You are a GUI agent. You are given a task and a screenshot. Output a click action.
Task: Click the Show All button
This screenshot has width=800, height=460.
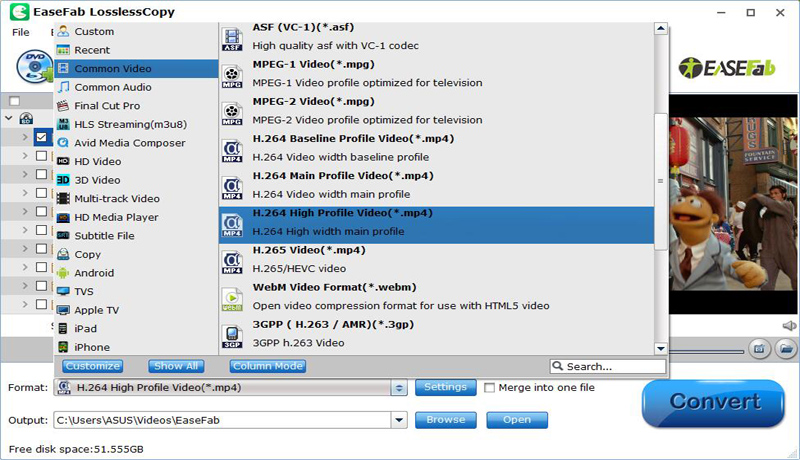(x=176, y=366)
